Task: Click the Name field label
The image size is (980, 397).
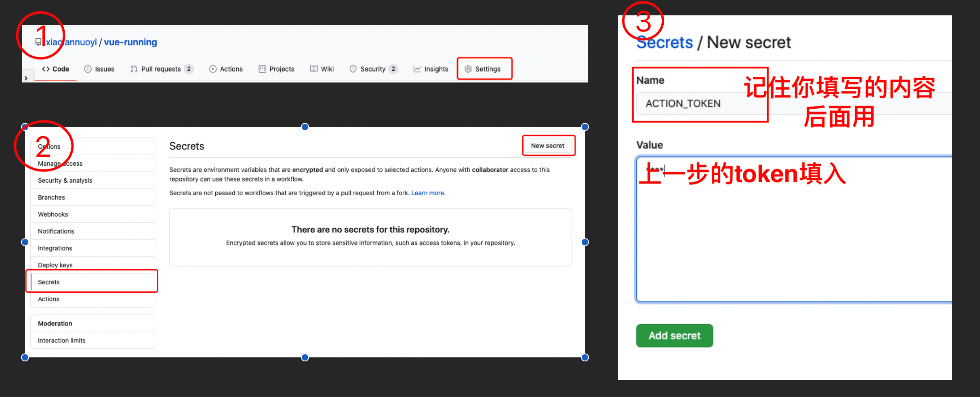Action: [x=650, y=80]
